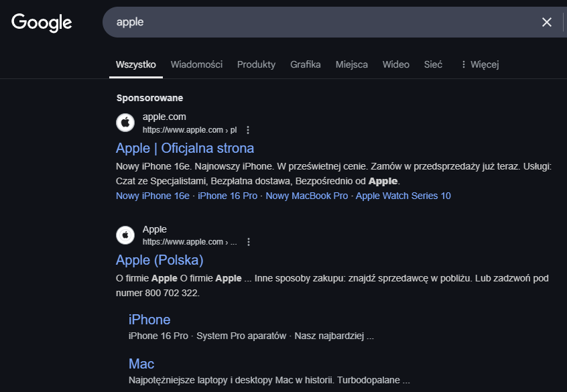Click Apple favicon of sponsored apple.com result

[125, 123]
